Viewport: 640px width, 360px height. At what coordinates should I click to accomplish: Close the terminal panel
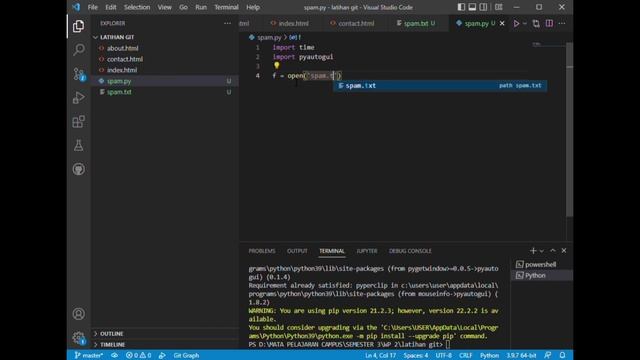click(564, 251)
